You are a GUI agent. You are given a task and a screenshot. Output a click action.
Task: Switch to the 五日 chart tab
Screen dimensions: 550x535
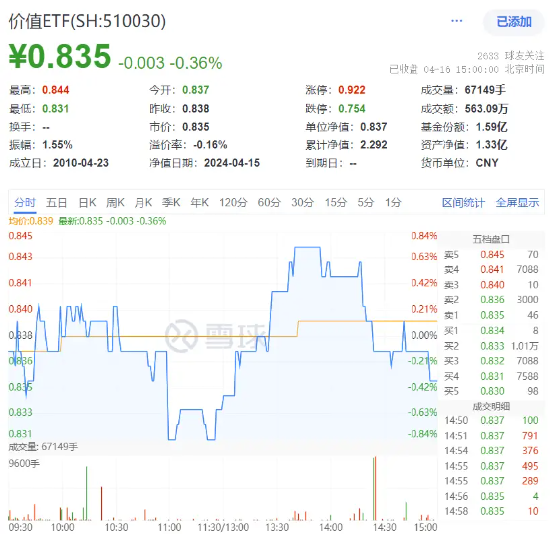[x=56, y=202]
